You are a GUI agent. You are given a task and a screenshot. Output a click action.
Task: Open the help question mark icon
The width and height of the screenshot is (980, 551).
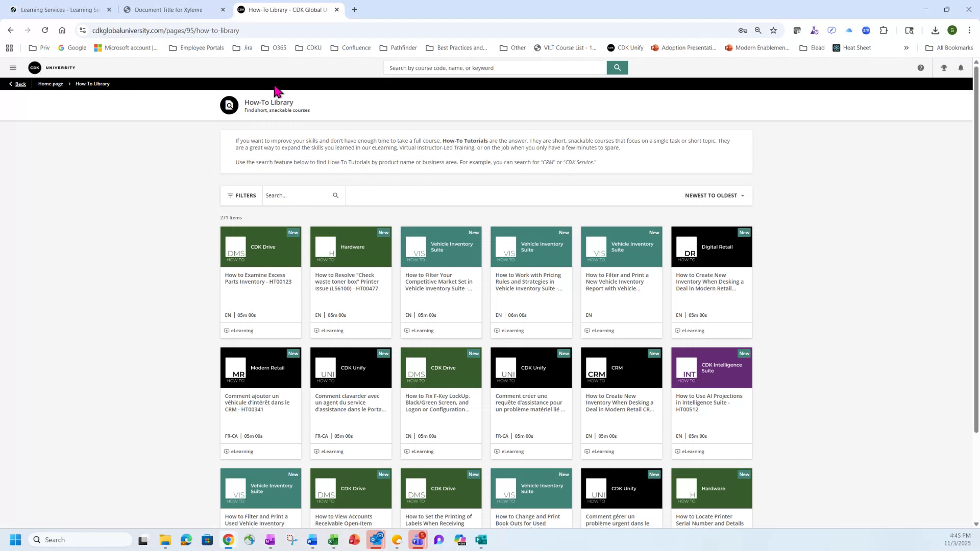coord(921,67)
